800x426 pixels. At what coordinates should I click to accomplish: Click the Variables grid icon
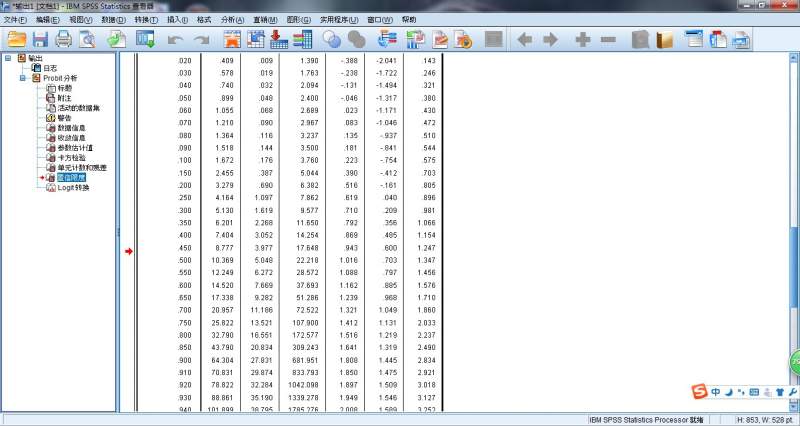tap(303, 39)
